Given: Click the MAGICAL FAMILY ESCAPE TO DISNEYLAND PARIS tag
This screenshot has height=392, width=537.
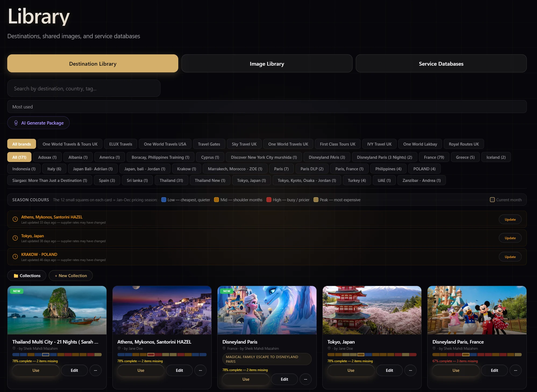Looking at the screenshot, I should [x=267, y=359].
